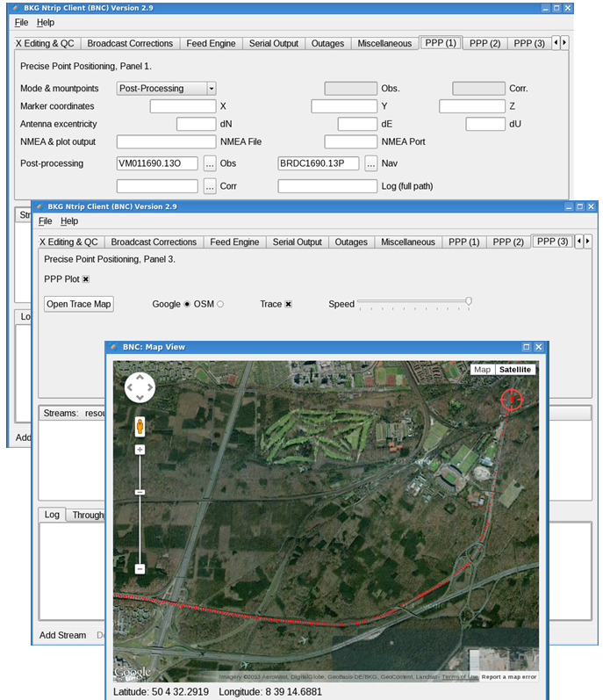Viewport: 603px width, 700px height.
Task: Close the BNC Map View window
Action: (x=538, y=347)
